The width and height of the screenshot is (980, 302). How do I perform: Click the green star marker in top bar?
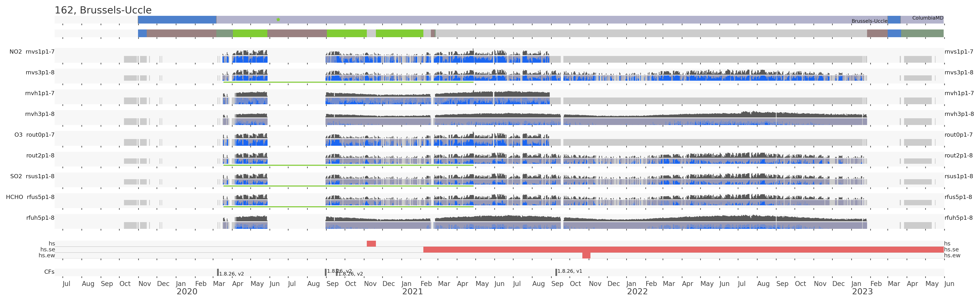(278, 19)
